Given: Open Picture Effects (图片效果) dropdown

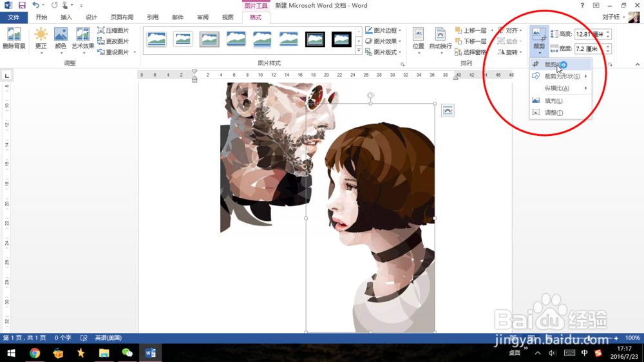Looking at the screenshot, I should [383, 41].
